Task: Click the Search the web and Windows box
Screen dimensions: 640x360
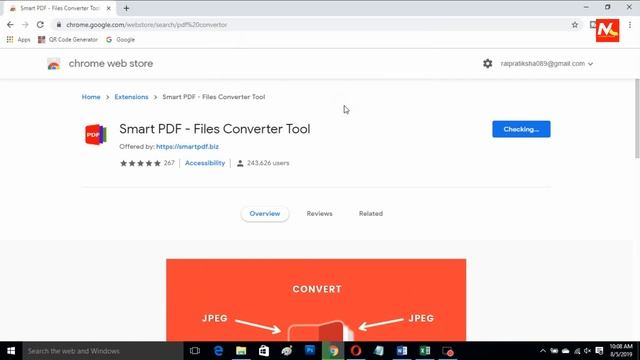Action: tap(103, 351)
